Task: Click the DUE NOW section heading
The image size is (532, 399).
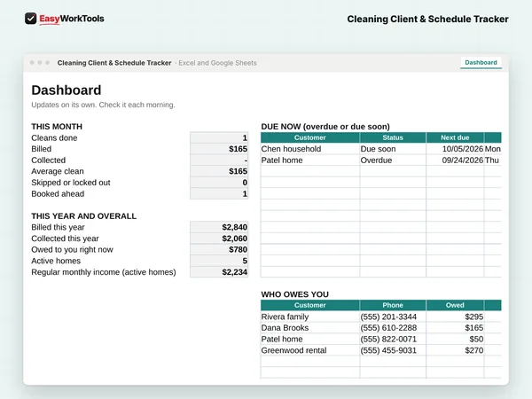Action: (x=325, y=127)
